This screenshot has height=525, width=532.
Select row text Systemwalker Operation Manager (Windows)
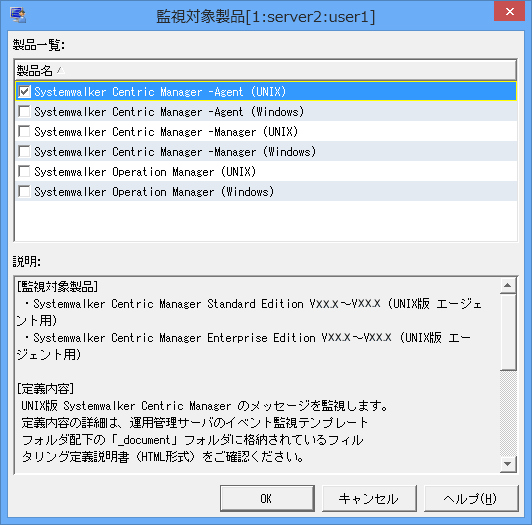pos(154,192)
